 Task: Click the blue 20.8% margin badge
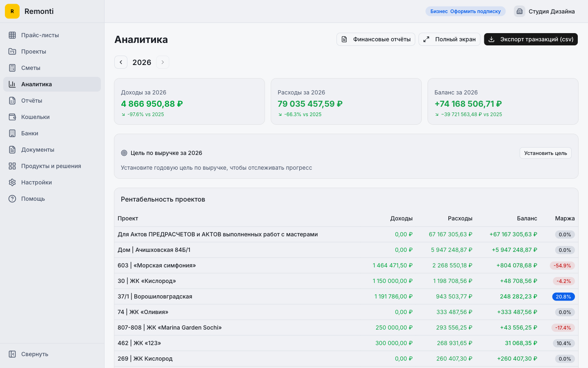tap(563, 297)
